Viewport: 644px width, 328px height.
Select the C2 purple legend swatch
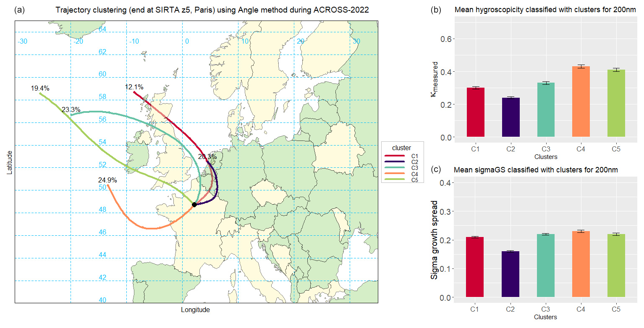point(395,162)
